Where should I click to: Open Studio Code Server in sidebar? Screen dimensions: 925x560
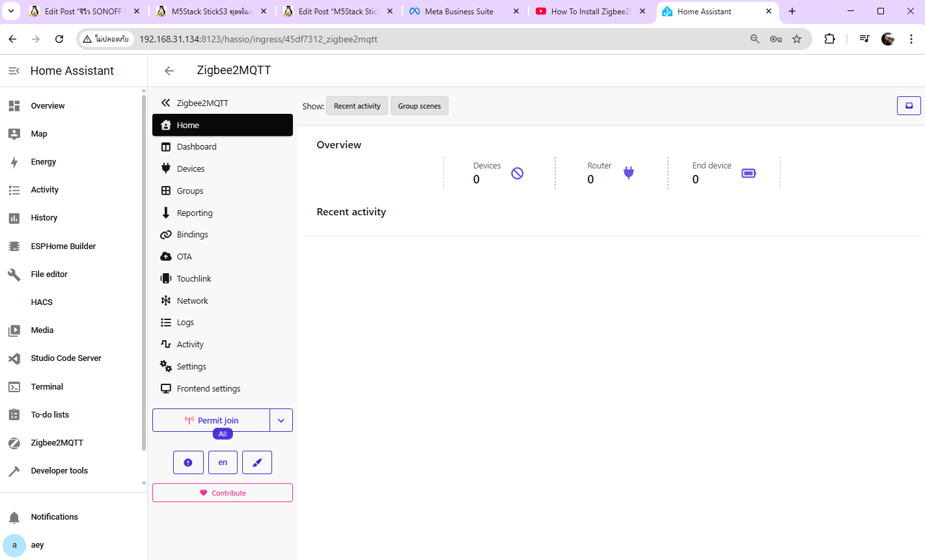point(66,358)
